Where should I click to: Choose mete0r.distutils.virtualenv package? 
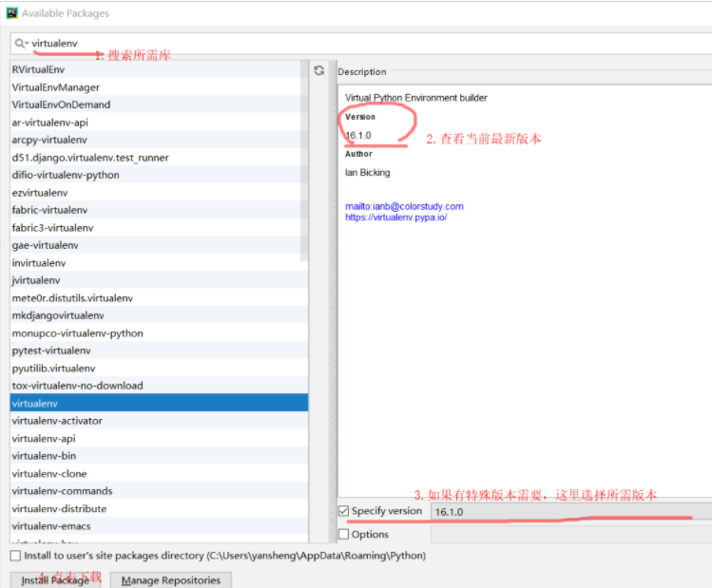point(159,298)
